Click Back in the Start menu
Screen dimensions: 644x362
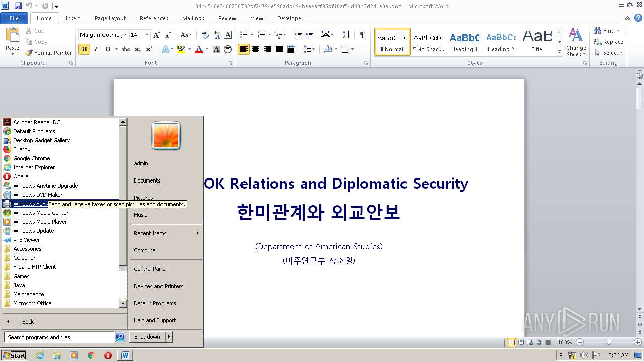[x=28, y=322]
